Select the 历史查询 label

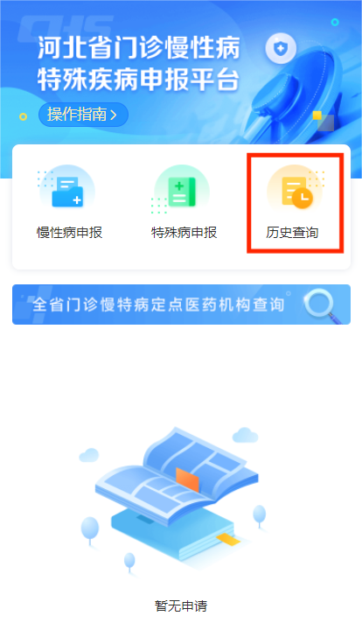292,233
